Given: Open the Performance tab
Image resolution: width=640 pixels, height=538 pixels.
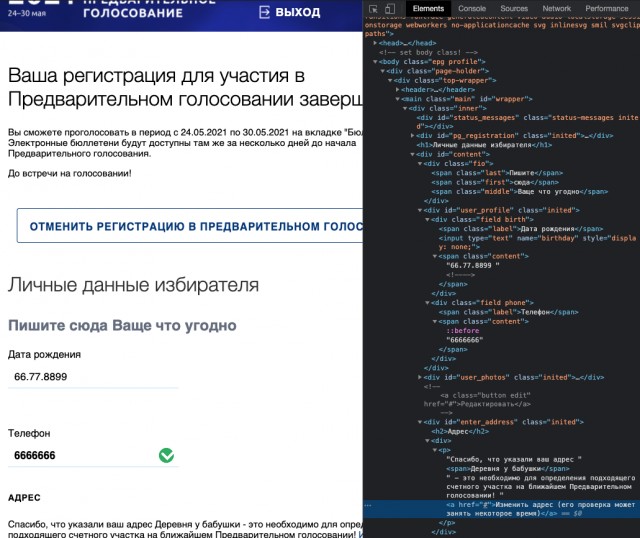Looking at the screenshot, I should click(x=607, y=9).
